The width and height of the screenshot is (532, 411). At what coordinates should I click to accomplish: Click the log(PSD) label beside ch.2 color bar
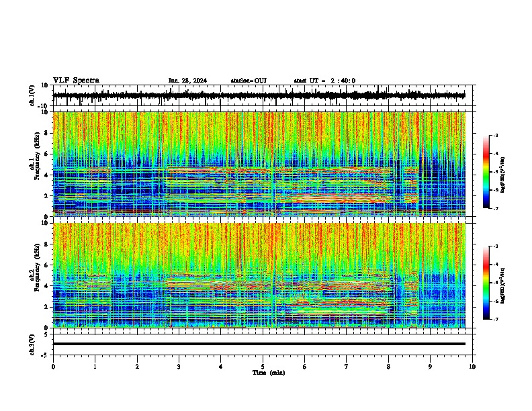(x=503, y=286)
